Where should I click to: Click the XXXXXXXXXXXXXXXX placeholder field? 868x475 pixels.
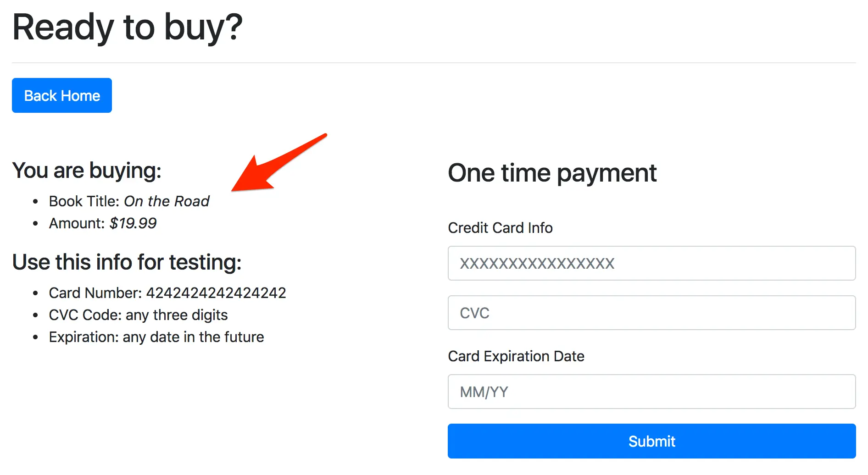click(x=651, y=263)
